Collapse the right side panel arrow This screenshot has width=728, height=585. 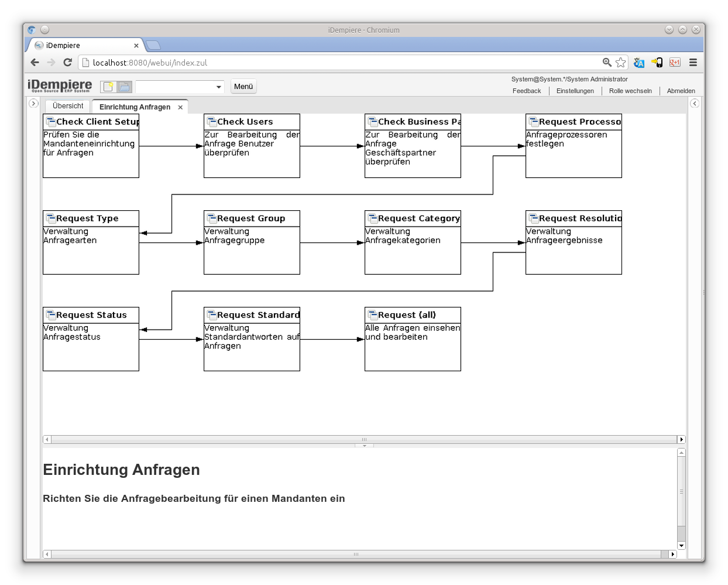pos(694,103)
